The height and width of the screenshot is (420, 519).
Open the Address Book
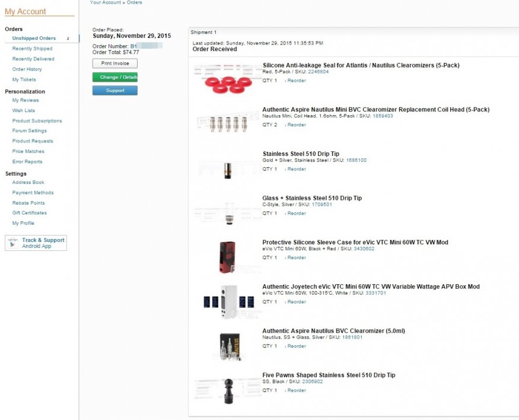coord(28,182)
